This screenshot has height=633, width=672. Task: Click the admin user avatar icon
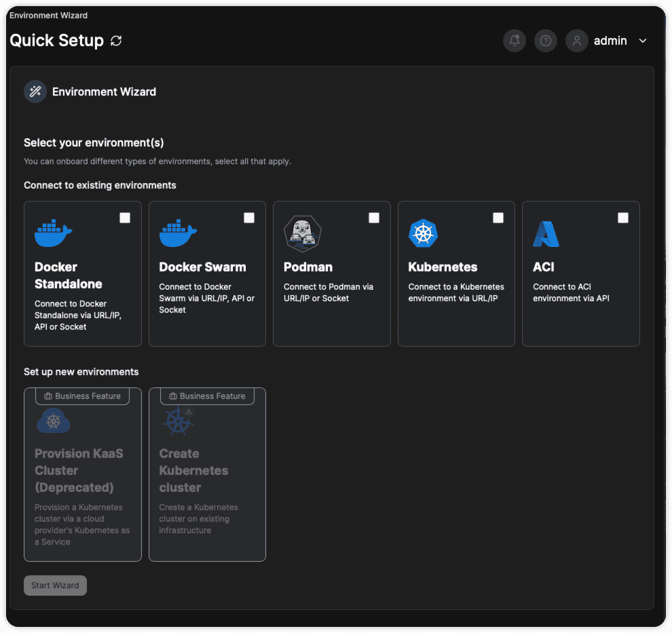click(576, 41)
